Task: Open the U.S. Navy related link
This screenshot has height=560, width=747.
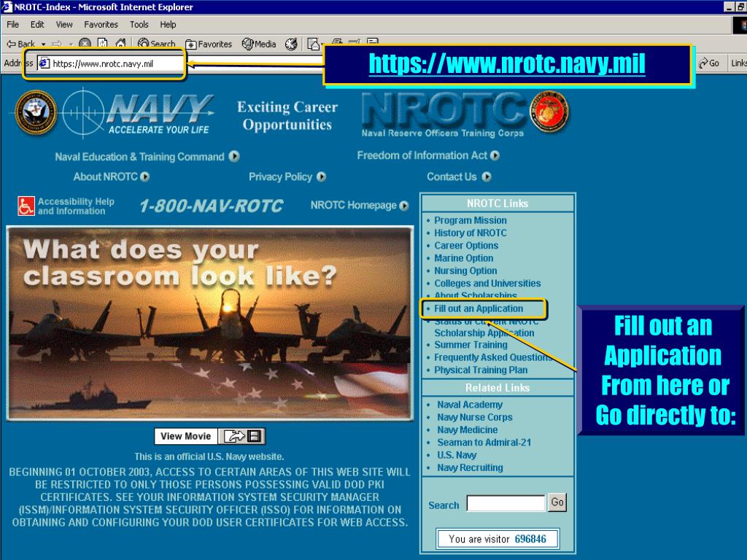Action: point(457,455)
